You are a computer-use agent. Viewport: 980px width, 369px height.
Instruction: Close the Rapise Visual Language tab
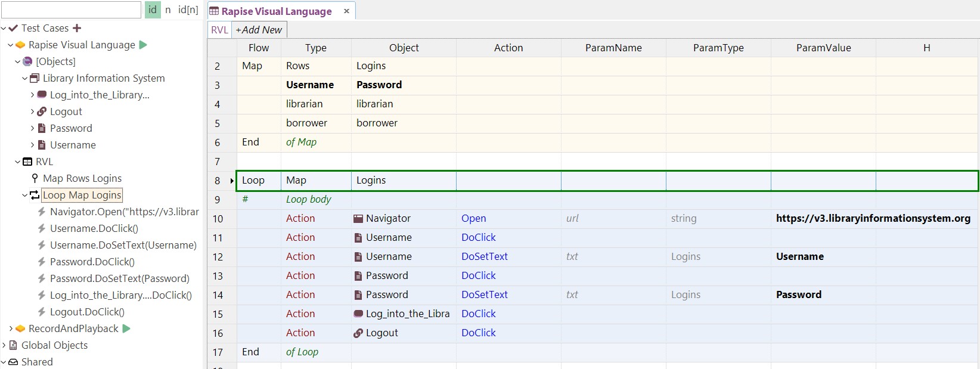tap(346, 11)
